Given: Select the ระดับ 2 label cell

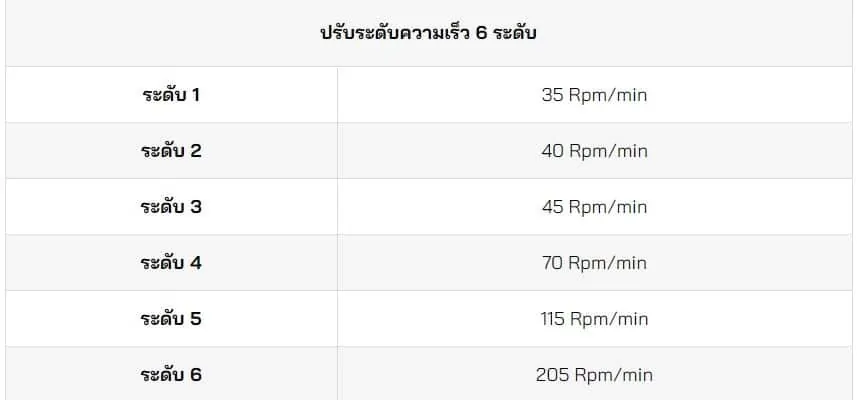Looking at the screenshot, I should point(171,151).
